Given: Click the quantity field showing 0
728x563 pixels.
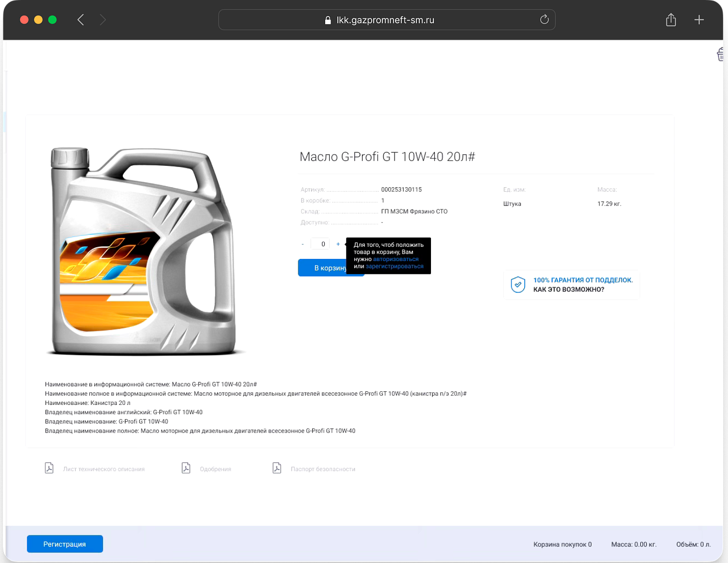Looking at the screenshot, I should coord(320,244).
